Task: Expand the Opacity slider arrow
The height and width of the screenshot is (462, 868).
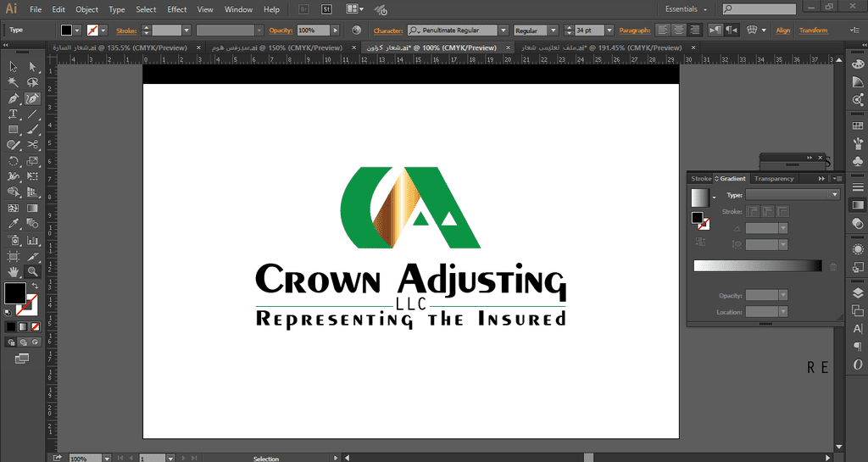Action: click(336, 31)
